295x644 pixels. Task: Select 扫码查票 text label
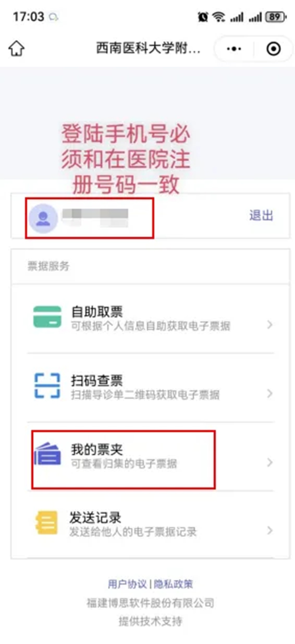[97, 380]
